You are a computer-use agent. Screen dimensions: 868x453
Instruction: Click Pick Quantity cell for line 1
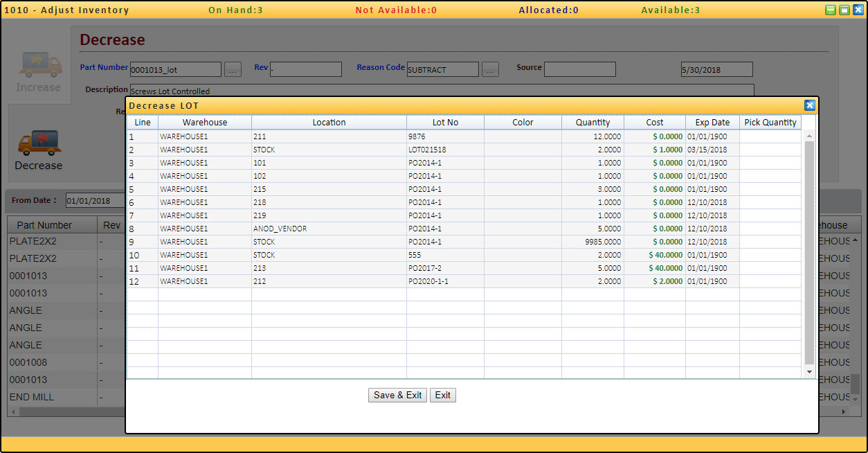770,136
